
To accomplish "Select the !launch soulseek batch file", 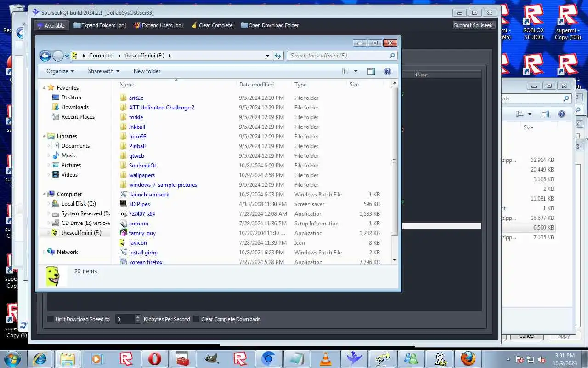I will [149, 195].
